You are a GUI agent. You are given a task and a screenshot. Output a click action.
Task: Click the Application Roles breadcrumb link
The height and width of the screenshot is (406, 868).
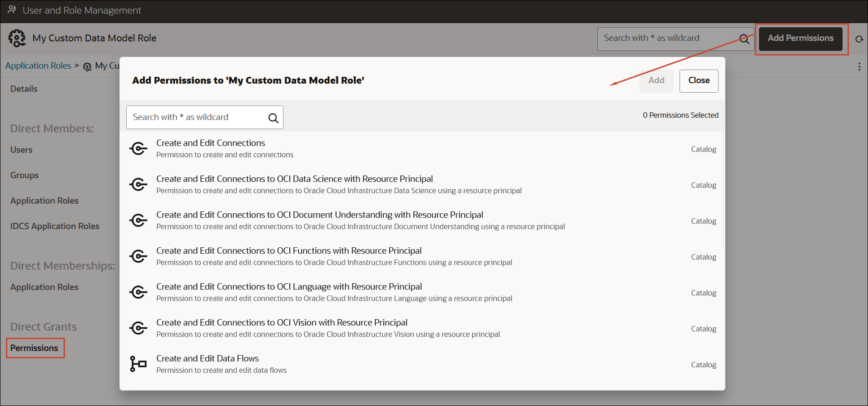[x=38, y=65]
